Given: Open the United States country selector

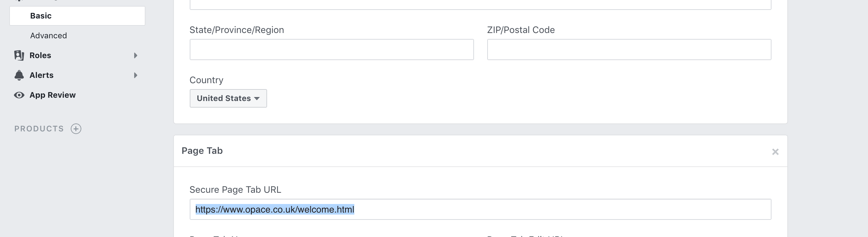Looking at the screenshot, I should click(x=228, y=98).
